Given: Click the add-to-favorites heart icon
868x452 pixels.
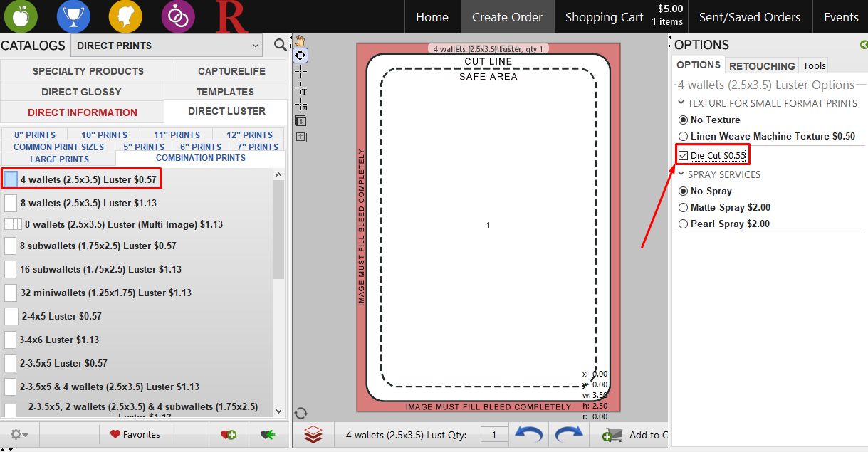Looking at the screenshot, I should [x=229, y=434].
